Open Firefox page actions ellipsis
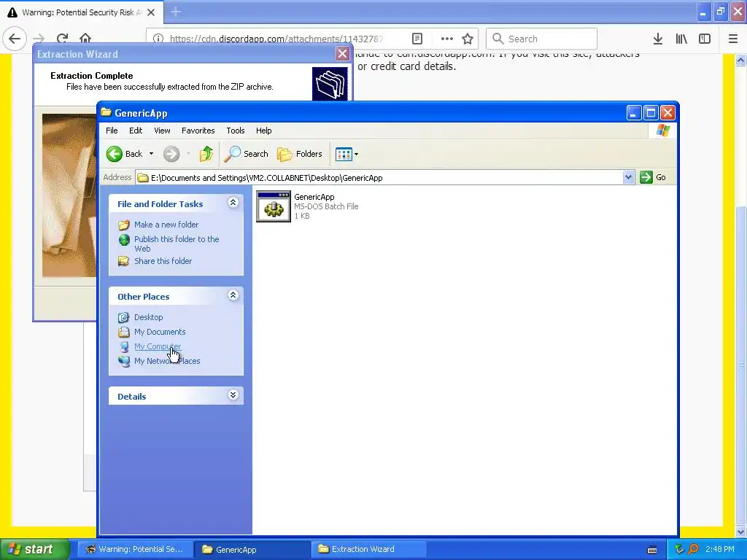The width and height of the screenshot is (747, 560). coord(447,39)
